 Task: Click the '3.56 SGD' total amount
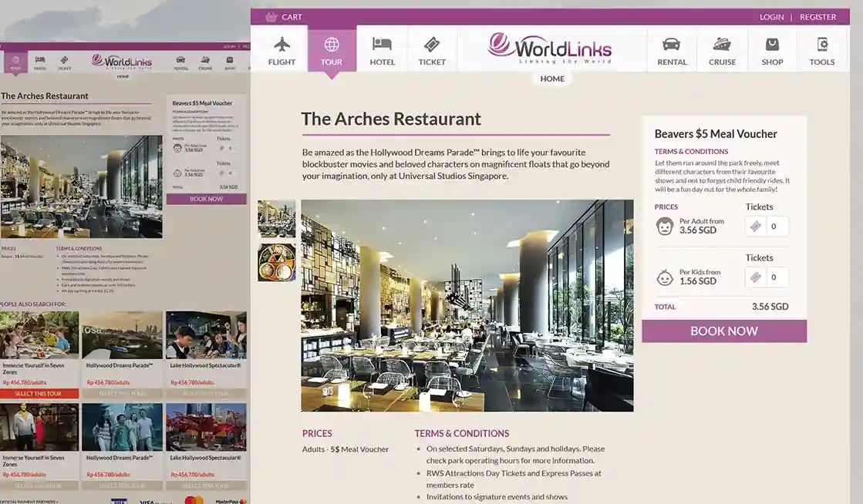pos(770,307)
